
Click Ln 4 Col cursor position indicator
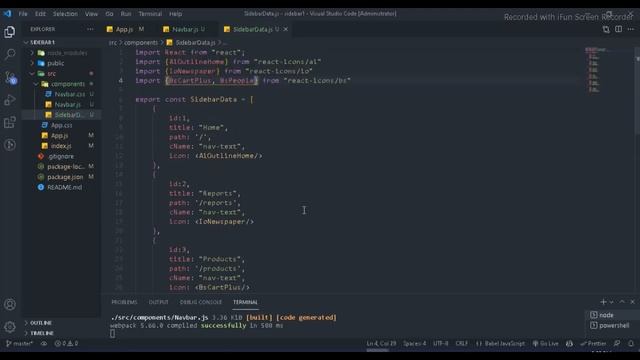tap(381, 344)
